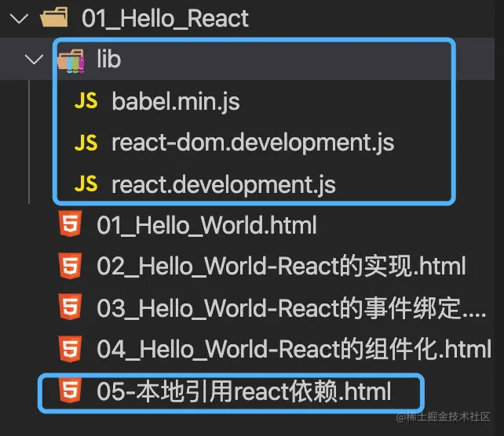Viewport: 504px width, 436px height.
Task: Click the JS icon beside babel.min.js
Action: click(86, 101)
